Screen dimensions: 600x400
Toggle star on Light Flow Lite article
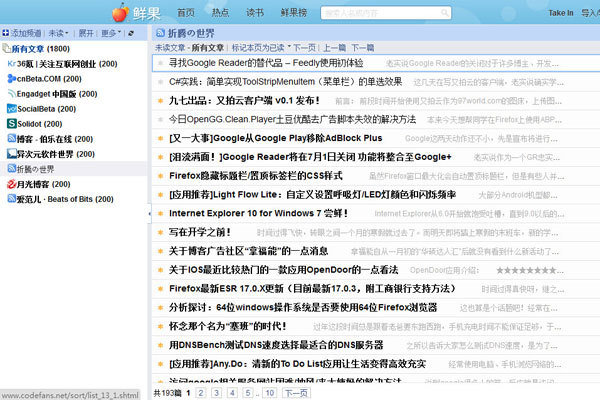[x=161, y=194]
